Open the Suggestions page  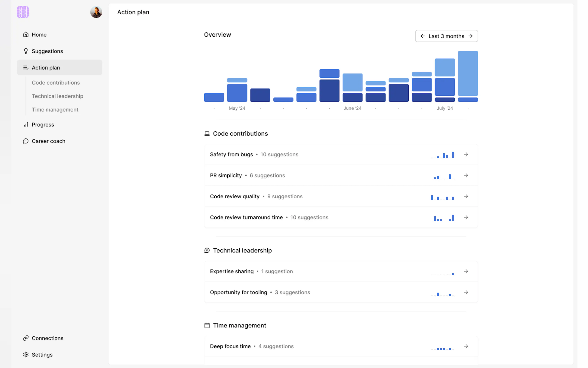point(47,51)
